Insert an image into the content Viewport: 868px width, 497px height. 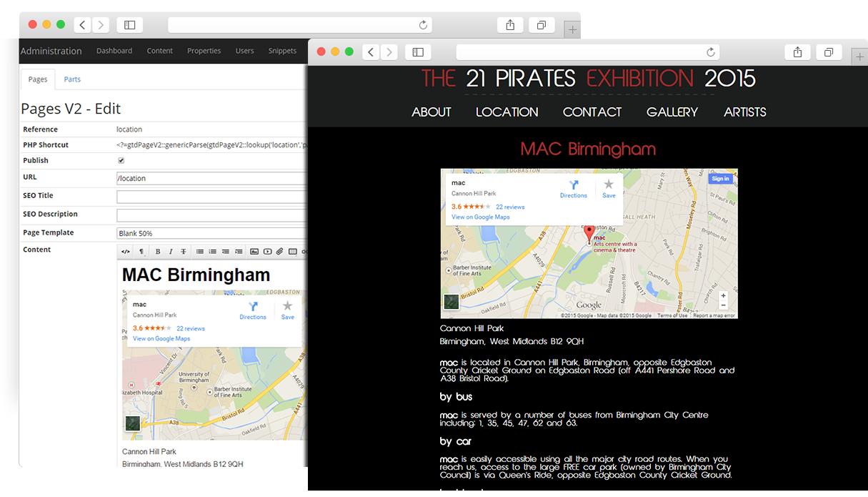tap(254, 251)
